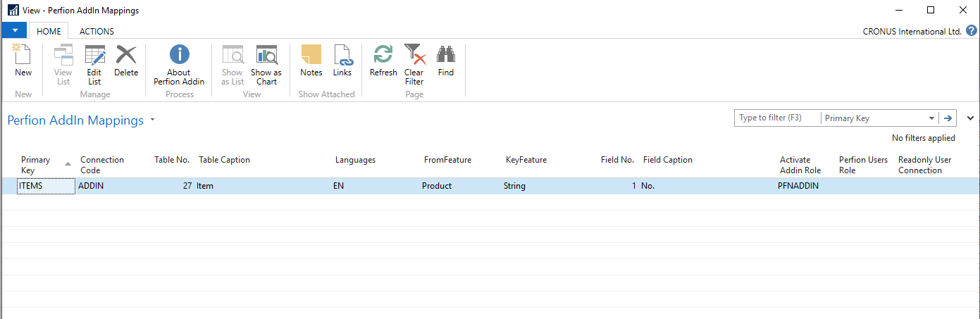Expand the Perfion AddIn Mappings title dropdown
980x319 pixels.
tap(152, 120)
